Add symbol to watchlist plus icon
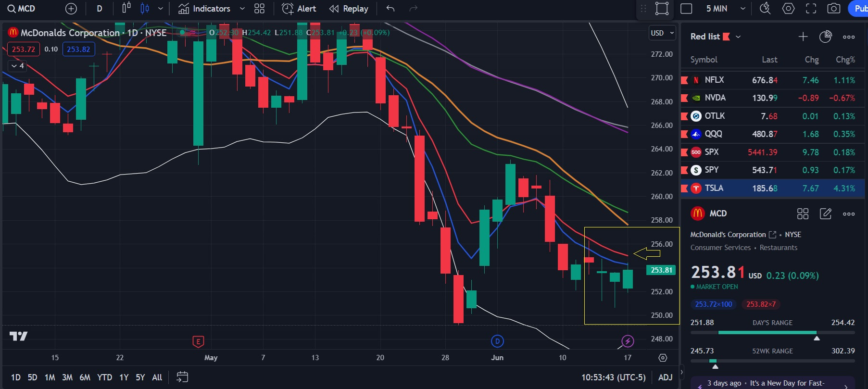 click(803, 37)
